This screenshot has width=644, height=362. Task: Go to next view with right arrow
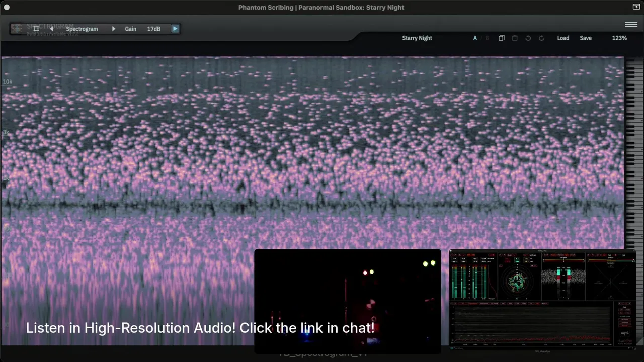(113, 29)
